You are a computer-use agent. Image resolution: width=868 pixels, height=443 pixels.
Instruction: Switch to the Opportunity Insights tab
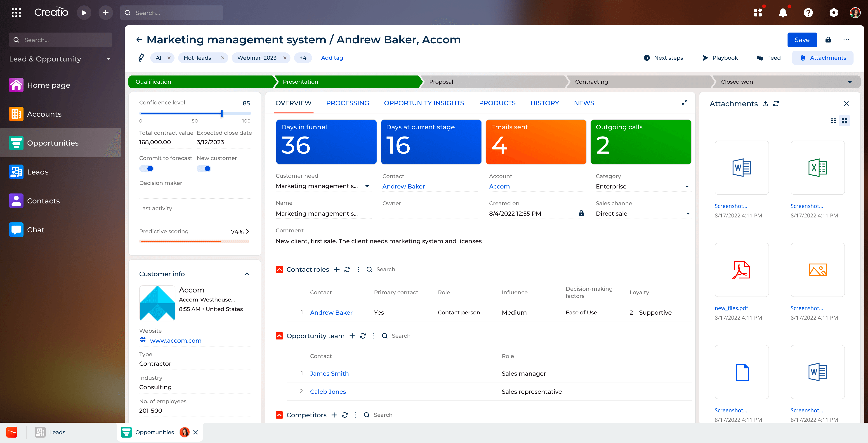click(x=424, y=103)
